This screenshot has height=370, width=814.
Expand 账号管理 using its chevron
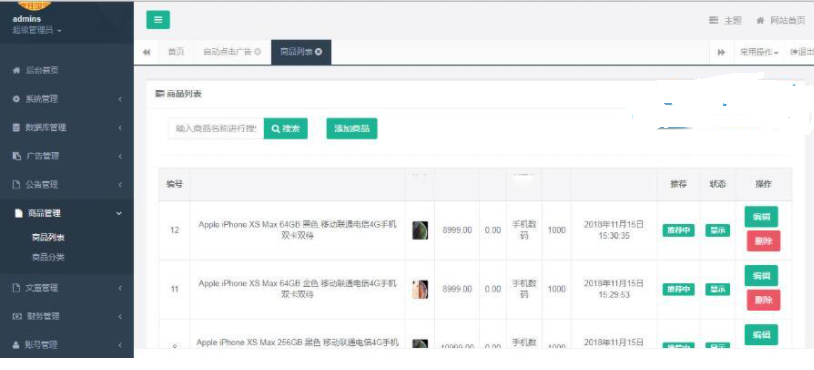120,345
